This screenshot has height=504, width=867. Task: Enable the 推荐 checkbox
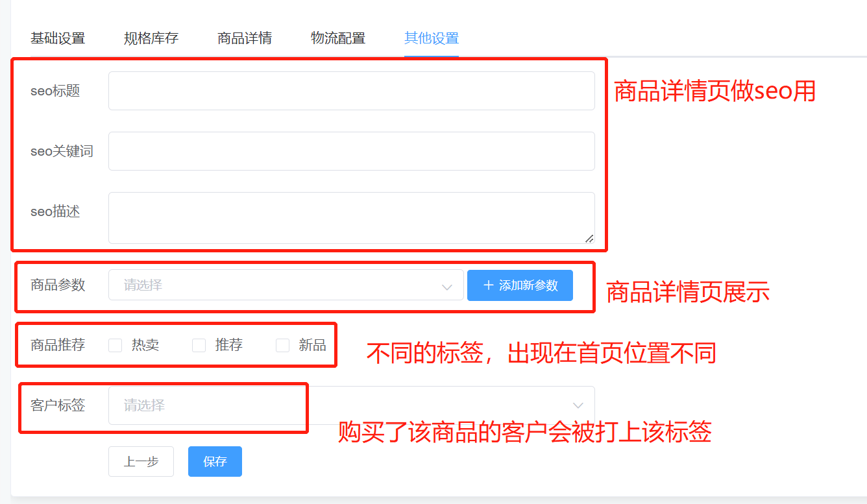(199, 344)
